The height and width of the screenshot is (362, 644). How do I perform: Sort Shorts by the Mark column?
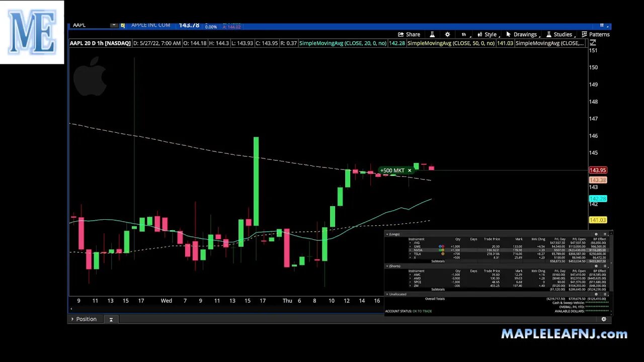[519, 271]
